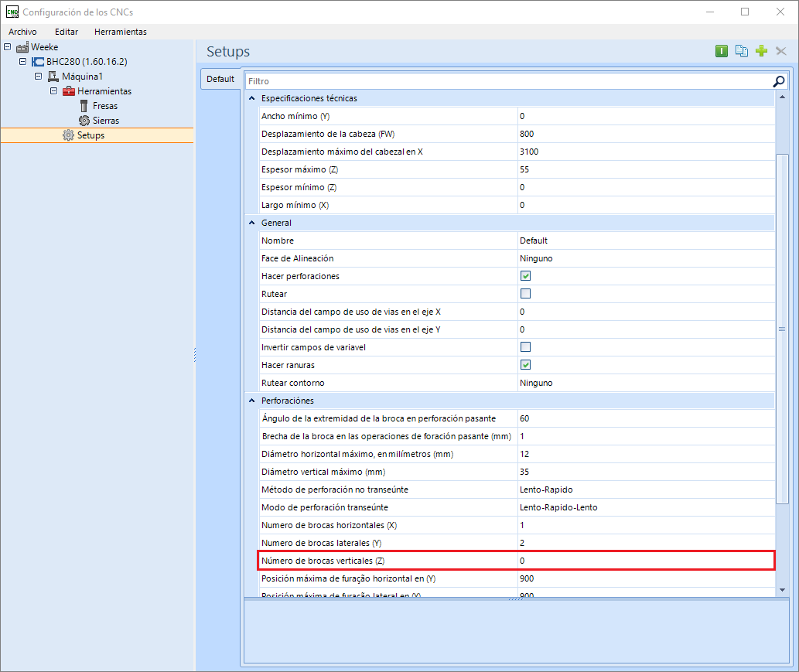The width and height of the screenshot is (799, 672).
Task: Click the Número de brocas verticales value
Action: (646, 561)
